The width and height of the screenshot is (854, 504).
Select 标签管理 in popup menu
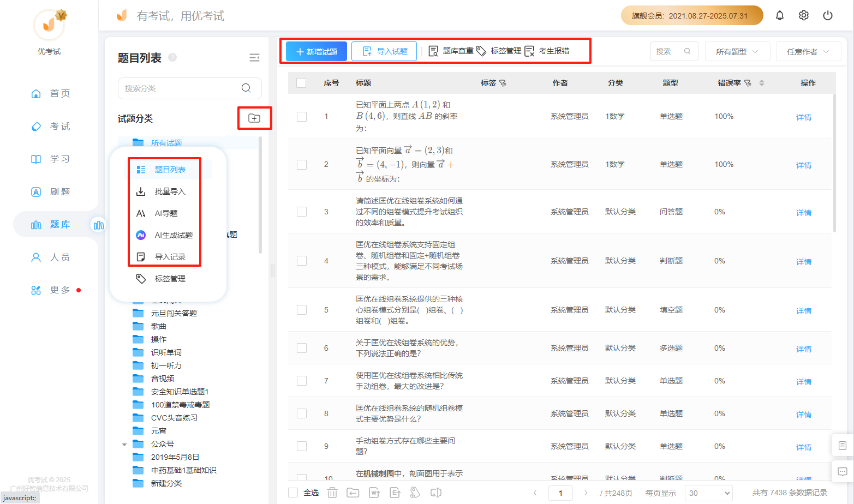coord(170,279)
